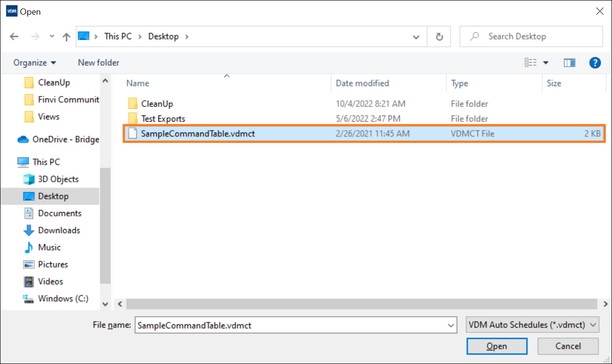Go forward with the right arrow button

(35, 36)
